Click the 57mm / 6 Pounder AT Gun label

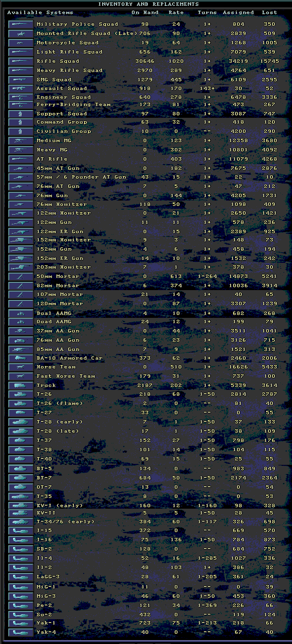pos(81,177)
